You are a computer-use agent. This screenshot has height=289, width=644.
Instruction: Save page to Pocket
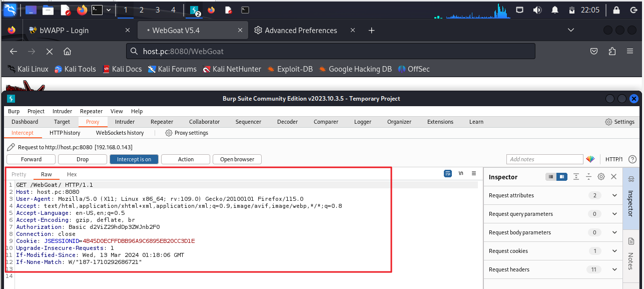(x=594, y=51)
